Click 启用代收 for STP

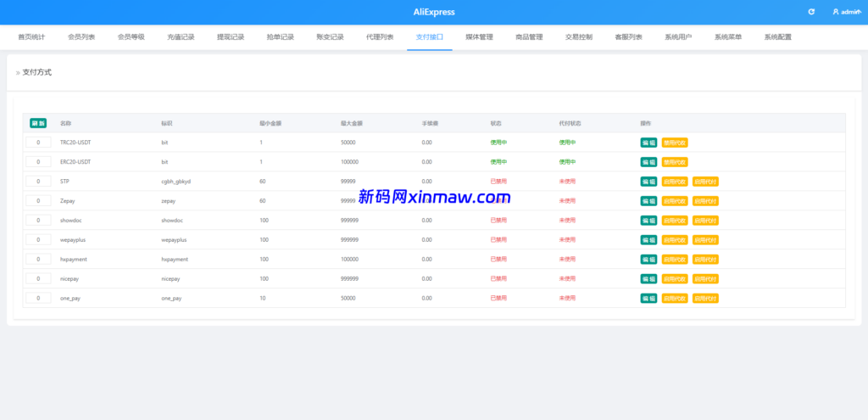(x=675, y=182)
